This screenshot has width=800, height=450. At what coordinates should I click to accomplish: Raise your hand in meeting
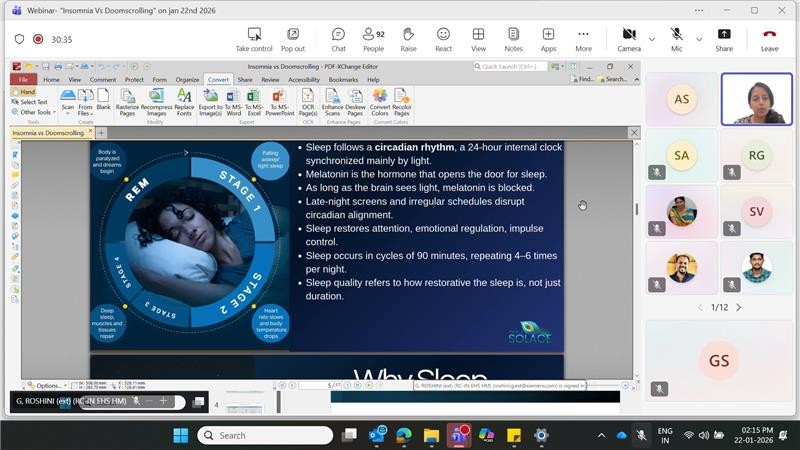pos(408,39)
